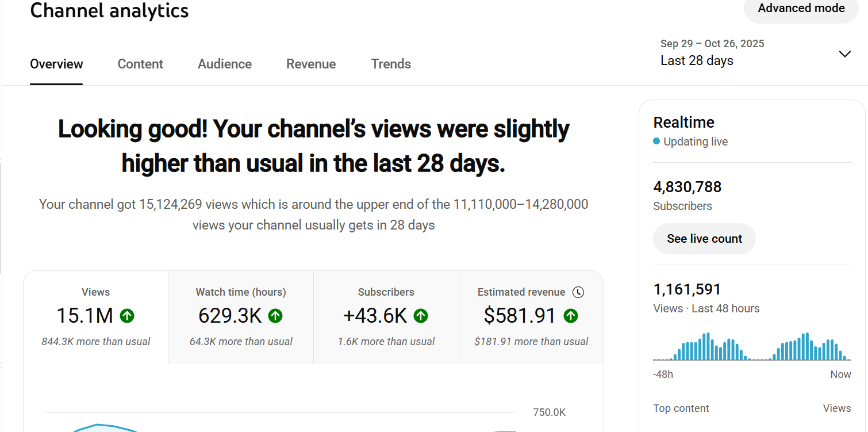Click the realtime 48-hour views bar chart
This screenshot has width=868, height=432.
752,347
